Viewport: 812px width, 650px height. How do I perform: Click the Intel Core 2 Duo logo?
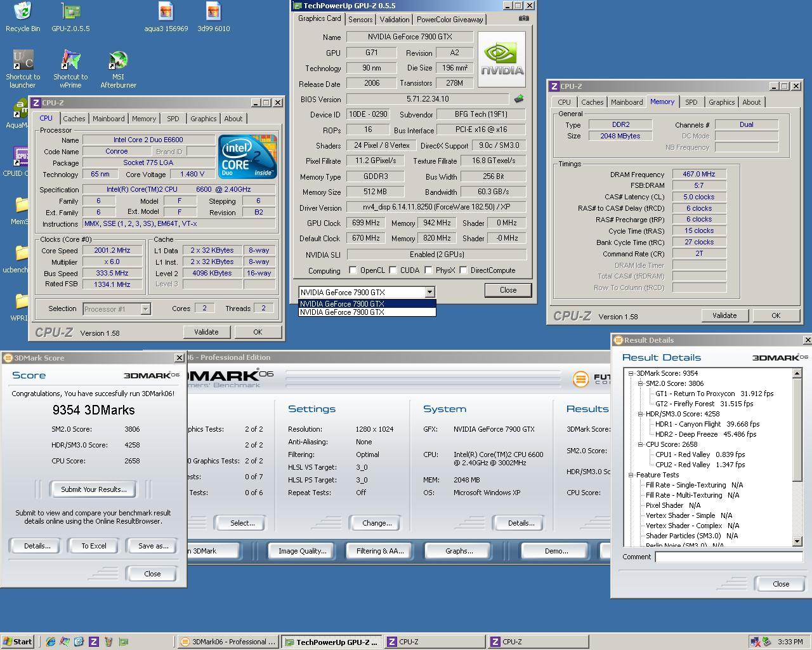click(x=247, y=157)
